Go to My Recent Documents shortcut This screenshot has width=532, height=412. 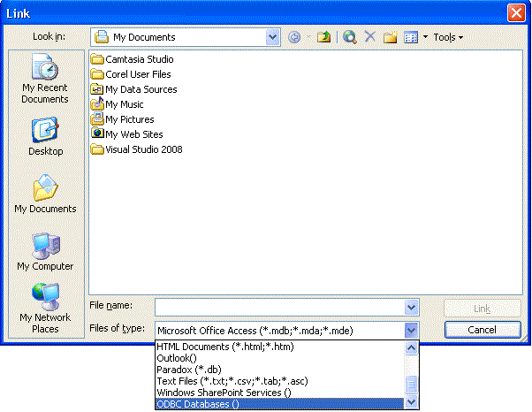coord(45,80)
